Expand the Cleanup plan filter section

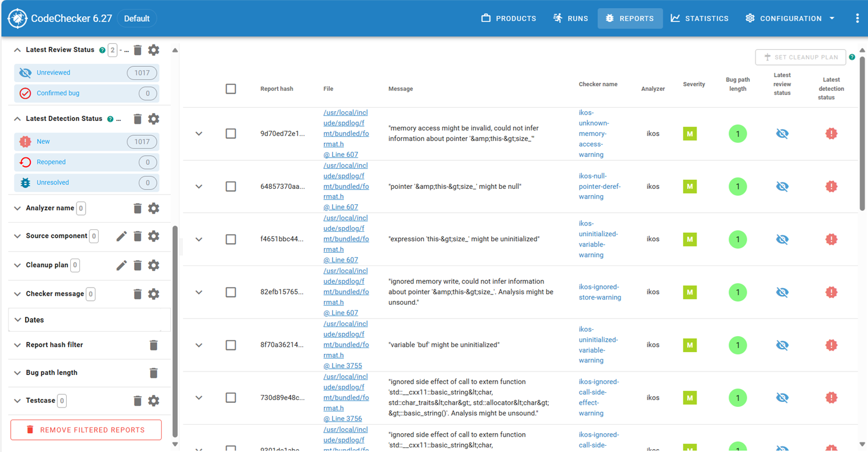17,265
